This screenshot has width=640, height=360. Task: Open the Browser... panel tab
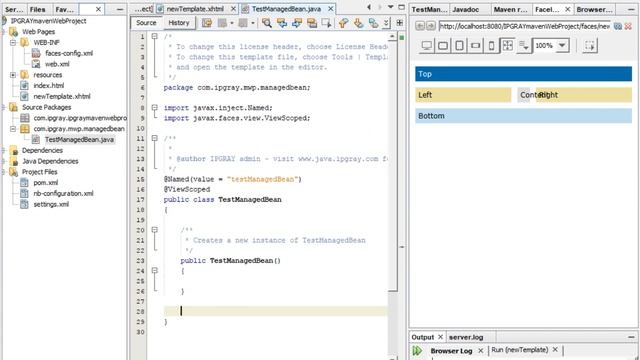(x=594, y=9)
